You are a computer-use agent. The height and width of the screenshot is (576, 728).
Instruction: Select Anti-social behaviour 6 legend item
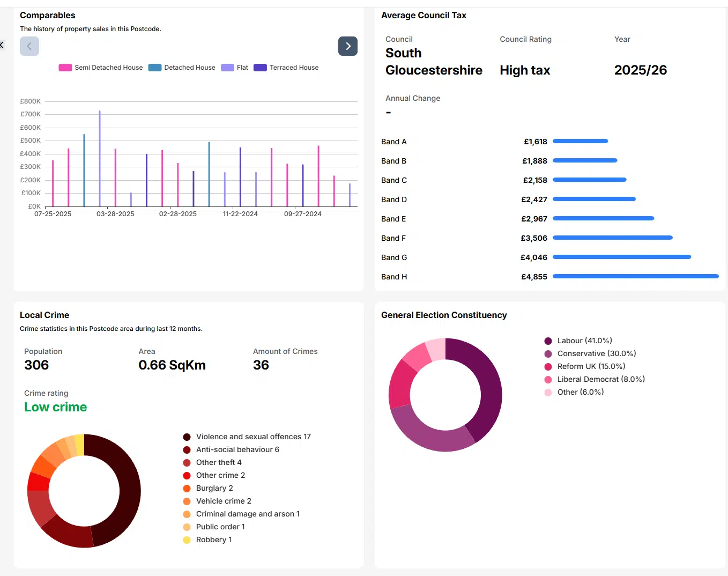(x=231, y=449)
